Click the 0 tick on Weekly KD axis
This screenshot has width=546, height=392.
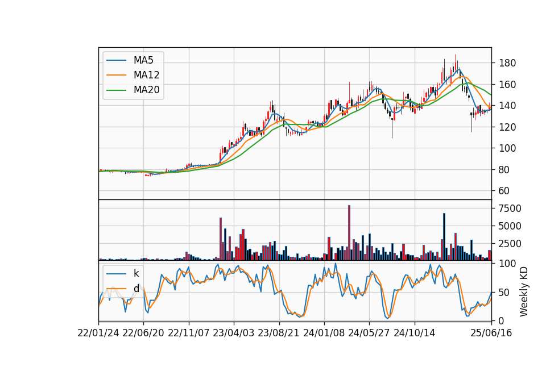(x=502, y=321)
